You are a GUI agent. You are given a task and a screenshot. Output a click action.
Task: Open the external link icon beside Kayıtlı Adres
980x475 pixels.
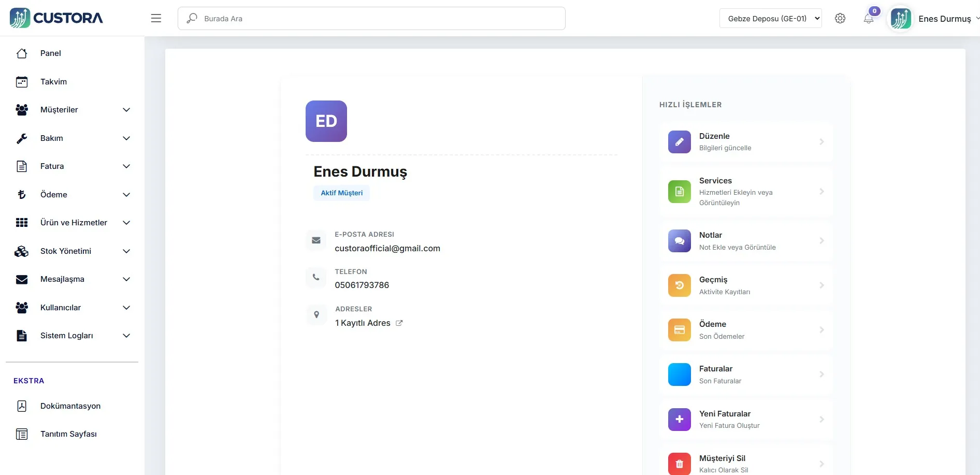(x=399, y=323)
